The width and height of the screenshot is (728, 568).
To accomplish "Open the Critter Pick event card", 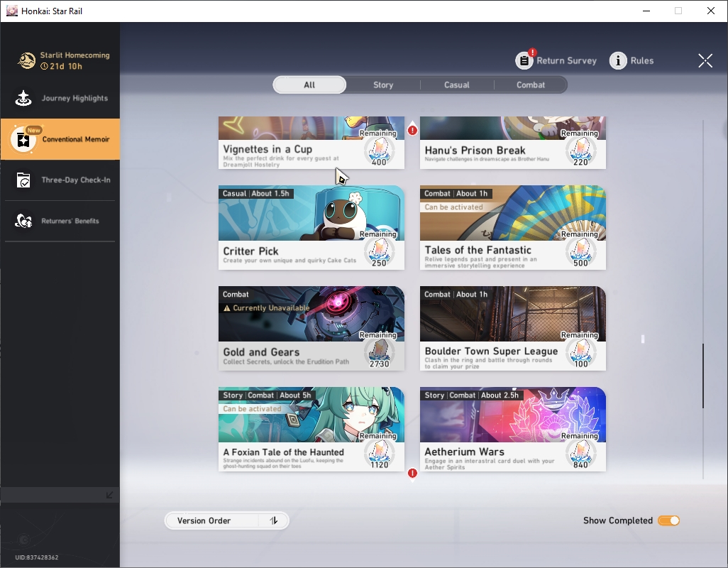I will 311,228.
